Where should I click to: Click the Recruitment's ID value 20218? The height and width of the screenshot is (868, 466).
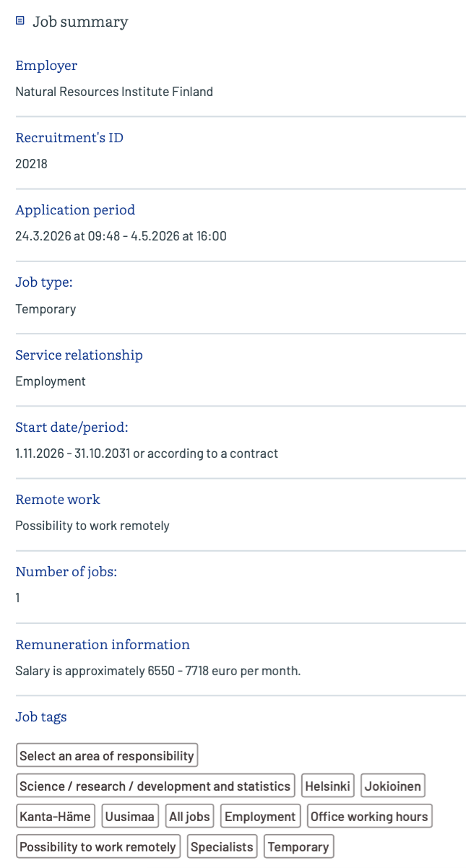31,164
